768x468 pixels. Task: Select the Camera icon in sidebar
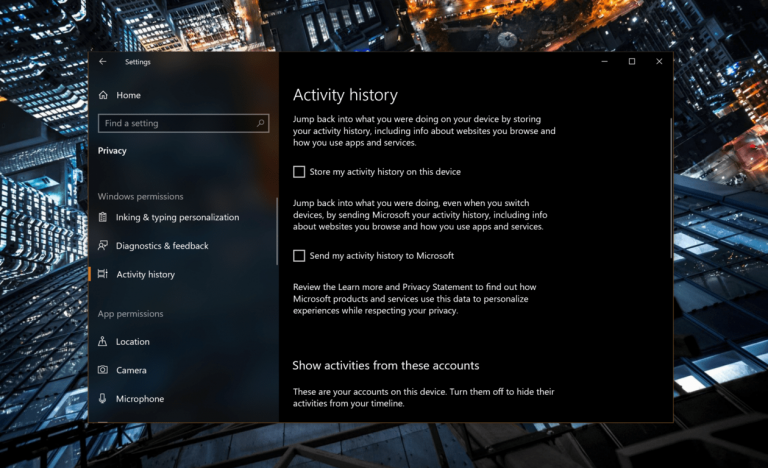103,370
